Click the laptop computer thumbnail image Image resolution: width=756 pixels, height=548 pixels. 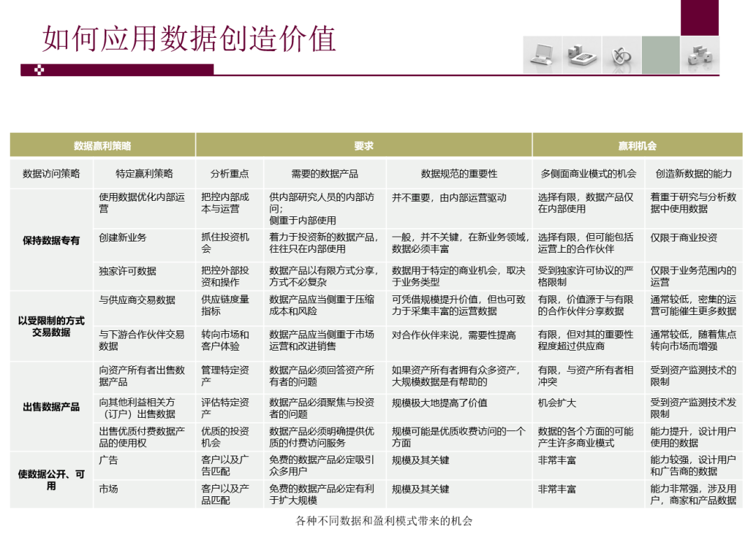click(542, 55)
